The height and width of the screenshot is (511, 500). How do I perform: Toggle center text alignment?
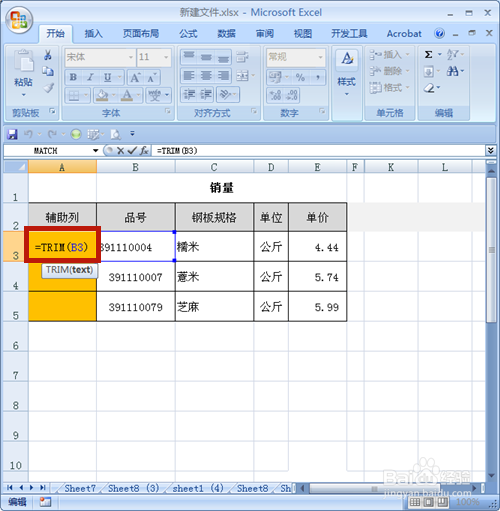[206, 76]
